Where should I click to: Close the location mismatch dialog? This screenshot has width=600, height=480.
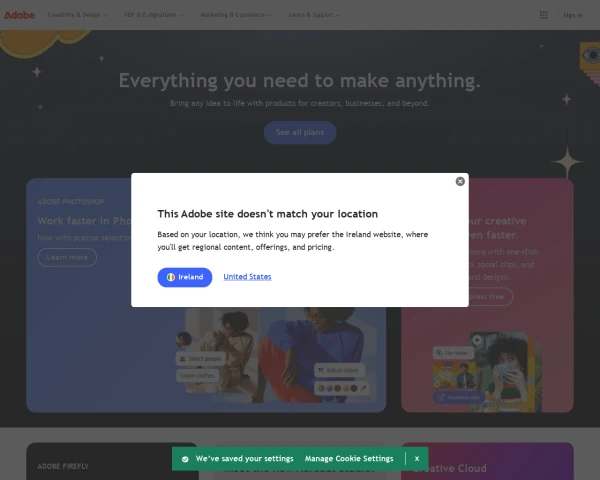point(460,181)
